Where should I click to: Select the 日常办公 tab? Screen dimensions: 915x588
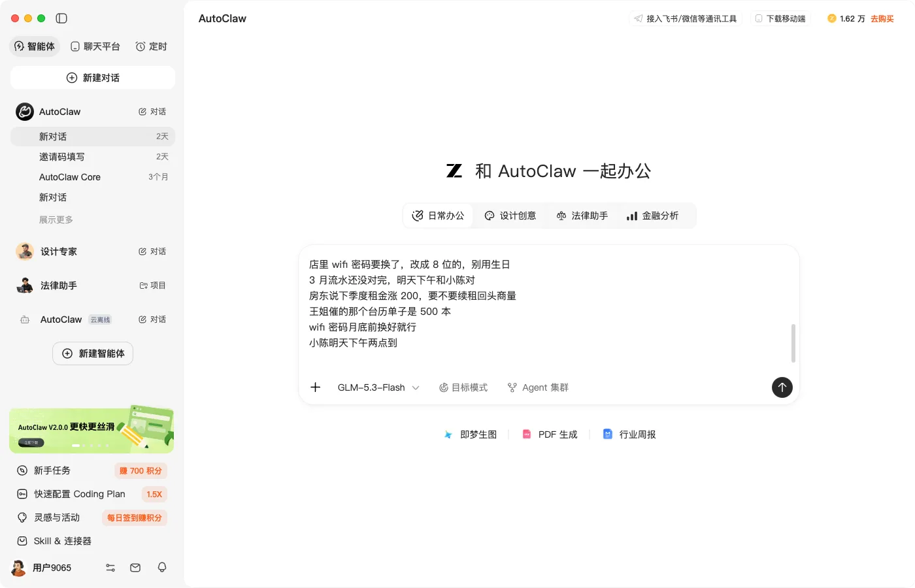click(438, 216)
